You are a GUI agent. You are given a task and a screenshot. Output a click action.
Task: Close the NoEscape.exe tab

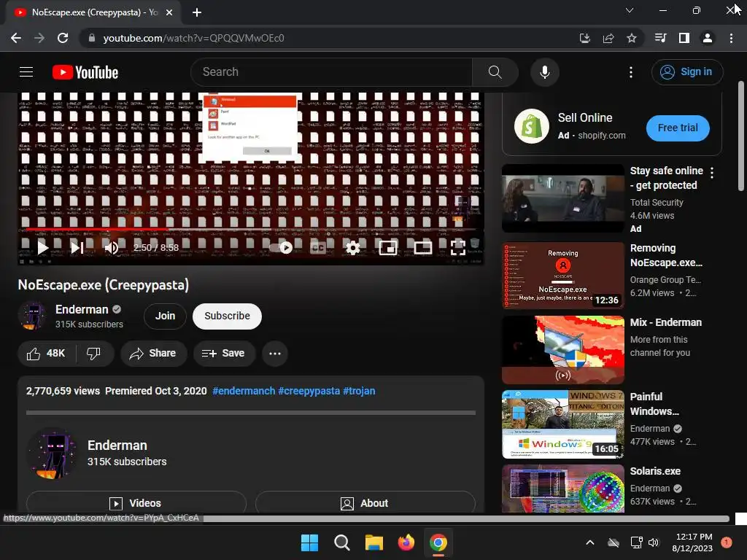pyautogui.click(x=169, y=12)
